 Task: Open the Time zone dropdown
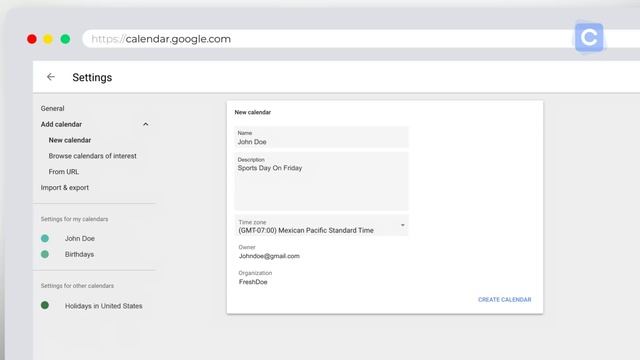coord(322,226)
